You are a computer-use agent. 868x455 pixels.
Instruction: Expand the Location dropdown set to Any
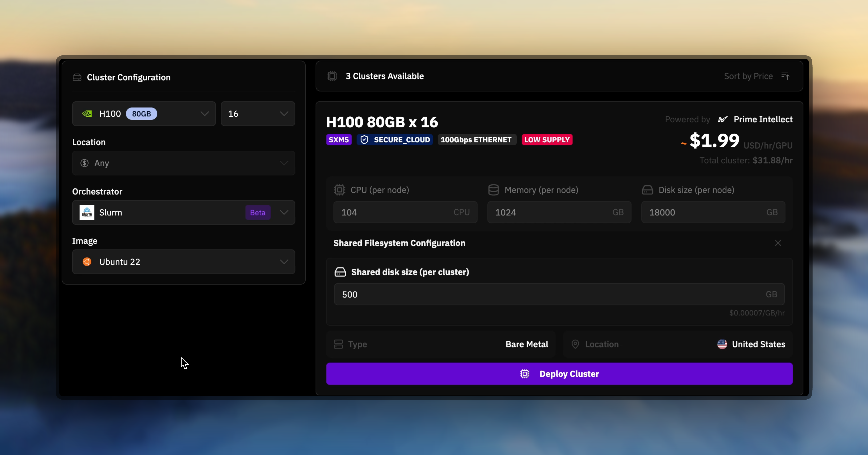click(184, 163)
